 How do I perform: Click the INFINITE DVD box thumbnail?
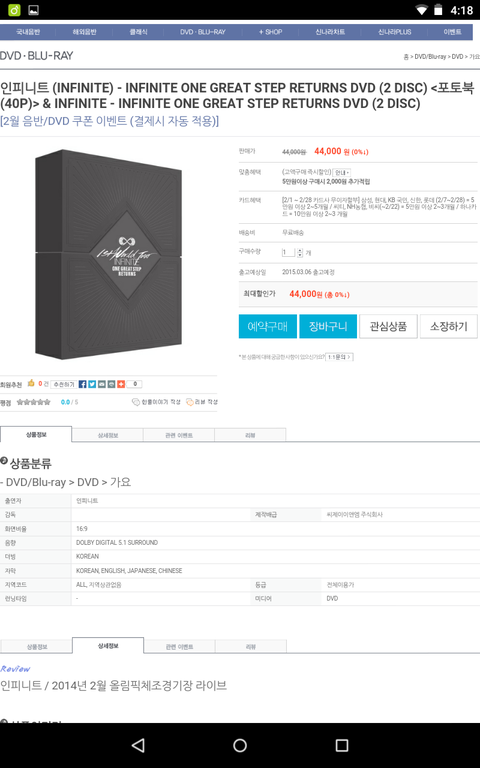click(x=109, y=254)
